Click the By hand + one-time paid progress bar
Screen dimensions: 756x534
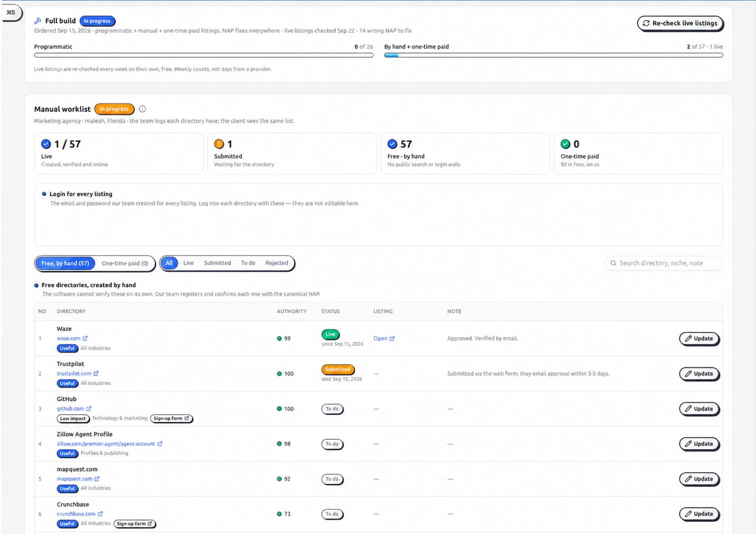point(553,55)
